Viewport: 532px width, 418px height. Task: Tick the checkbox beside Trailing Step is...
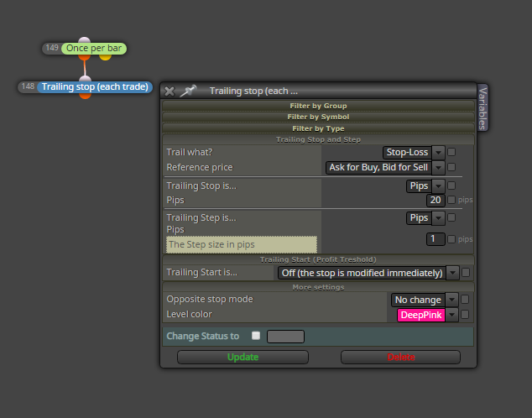pyautogui.click(x=451, y=217)
